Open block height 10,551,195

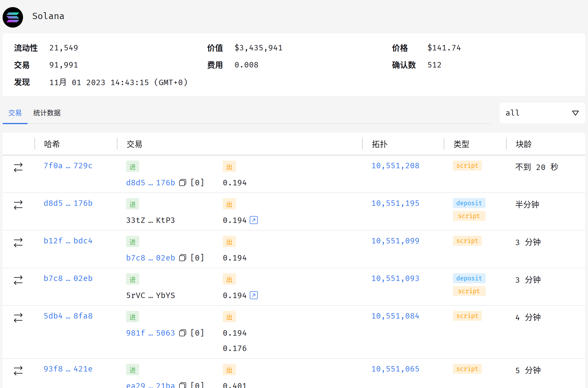[x=395, y=203]
